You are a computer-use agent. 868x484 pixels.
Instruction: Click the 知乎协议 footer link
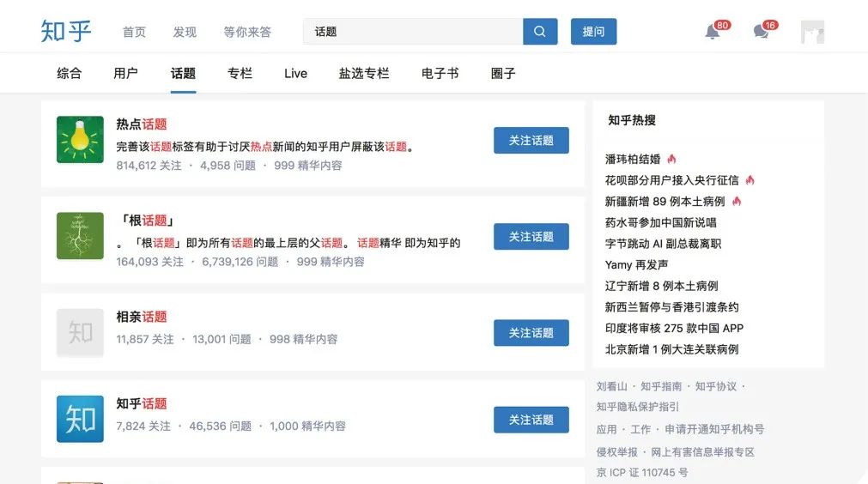716,386
